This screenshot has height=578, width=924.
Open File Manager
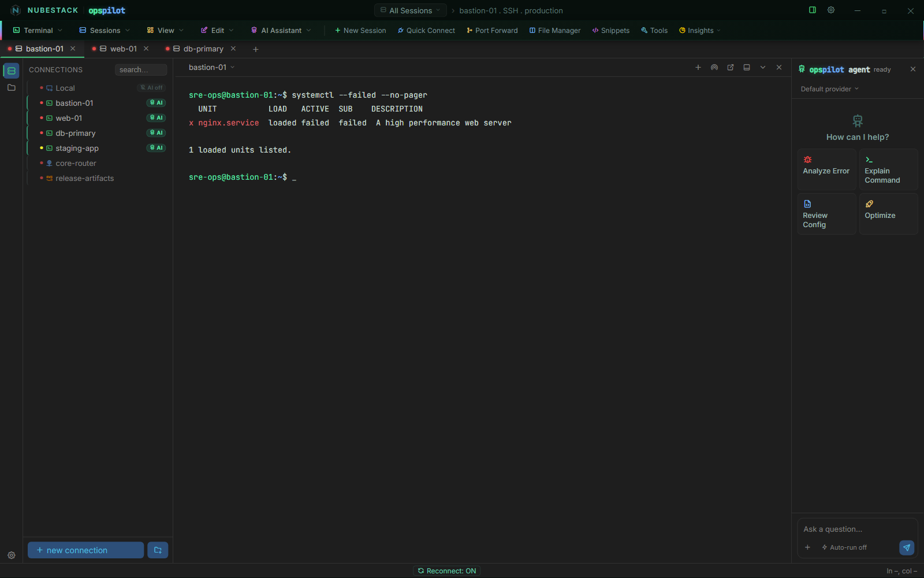coord(555,31)
